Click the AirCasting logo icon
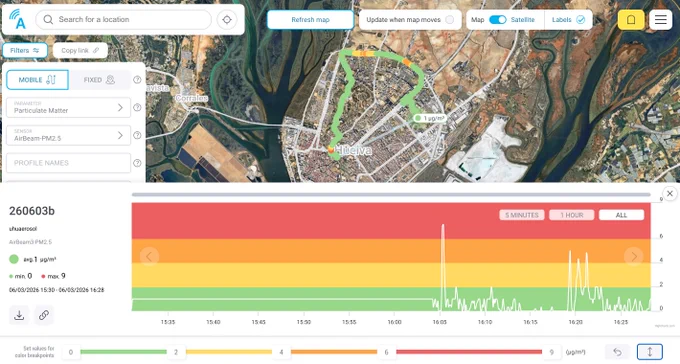The image size is (680, 364). [x=18, y=19]
